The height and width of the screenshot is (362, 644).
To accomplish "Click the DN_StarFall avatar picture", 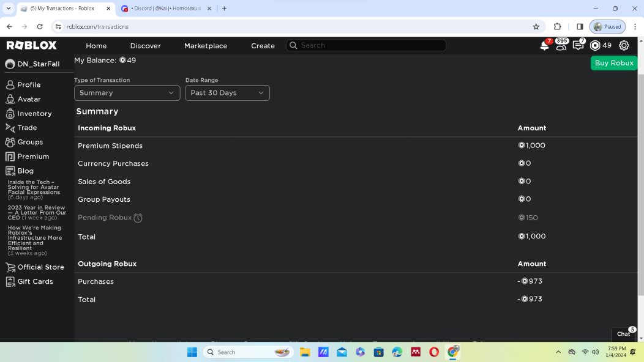I will pos(10,64).
